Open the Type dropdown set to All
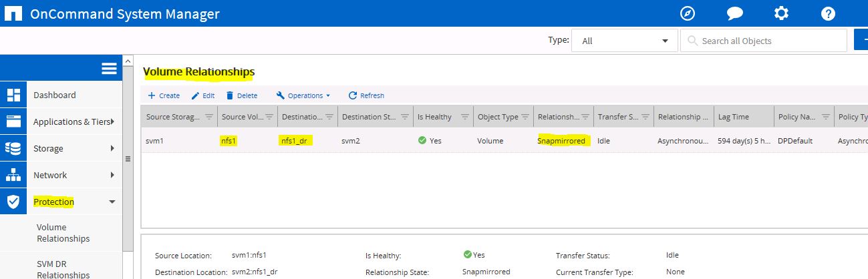 tap(625, 41)
